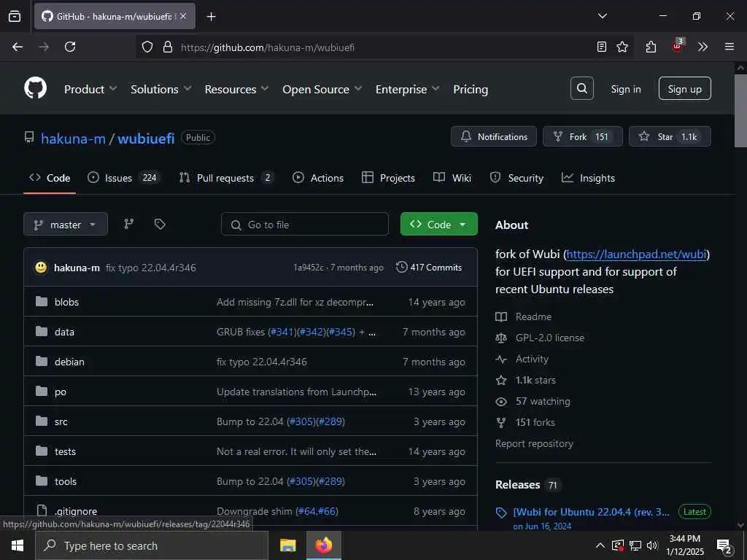Viewport: 747px width, 560px height.
Task: Expand the Product menu
Action: pyautogui.click(x=90, y=89)
